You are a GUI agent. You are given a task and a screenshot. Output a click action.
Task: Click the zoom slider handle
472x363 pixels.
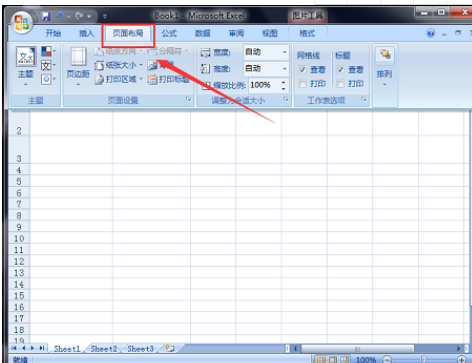423,360
